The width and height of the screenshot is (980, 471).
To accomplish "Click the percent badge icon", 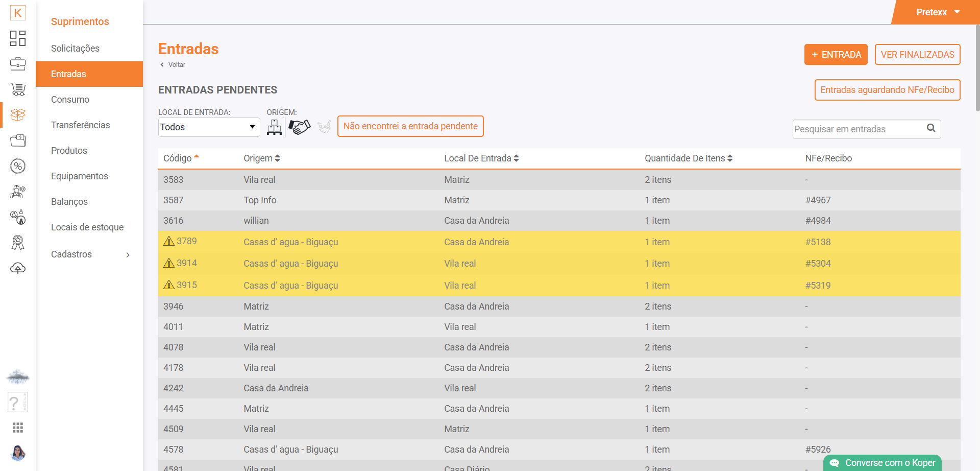I will pyautogui.click(x=18, y=166).
